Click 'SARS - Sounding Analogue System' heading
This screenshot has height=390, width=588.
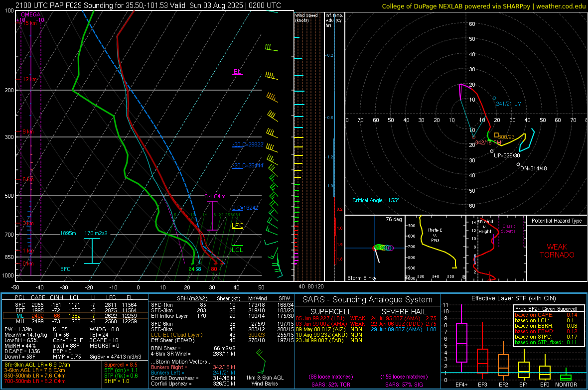click(367, 300)
